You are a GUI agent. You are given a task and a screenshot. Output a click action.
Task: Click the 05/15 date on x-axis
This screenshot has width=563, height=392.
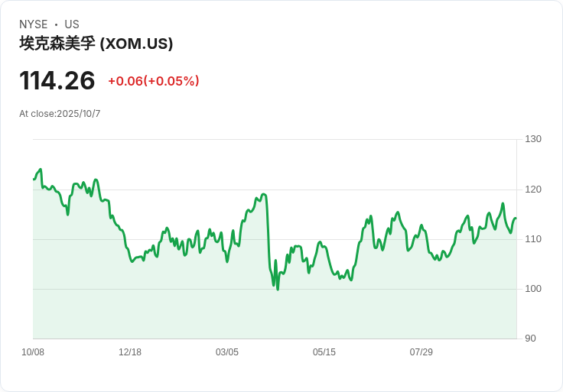pos(324,352)
